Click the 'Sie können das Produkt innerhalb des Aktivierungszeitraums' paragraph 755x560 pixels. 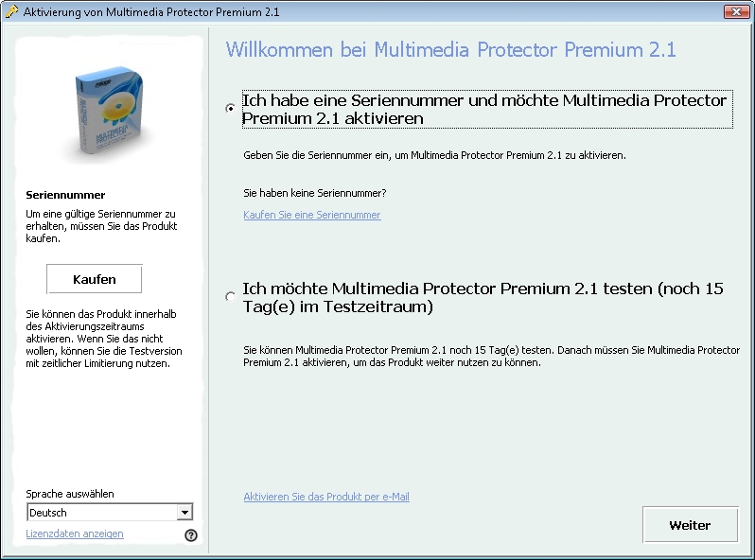104,339
